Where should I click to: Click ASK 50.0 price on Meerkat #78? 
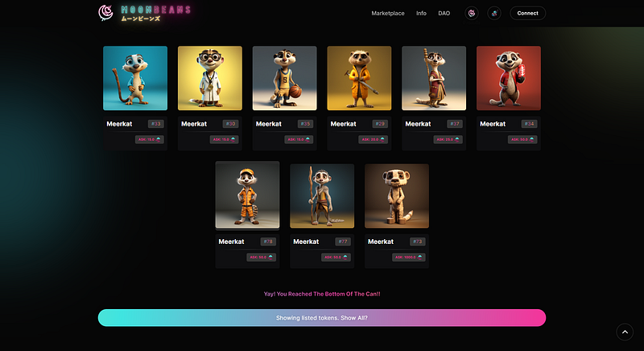click(262, 258)
